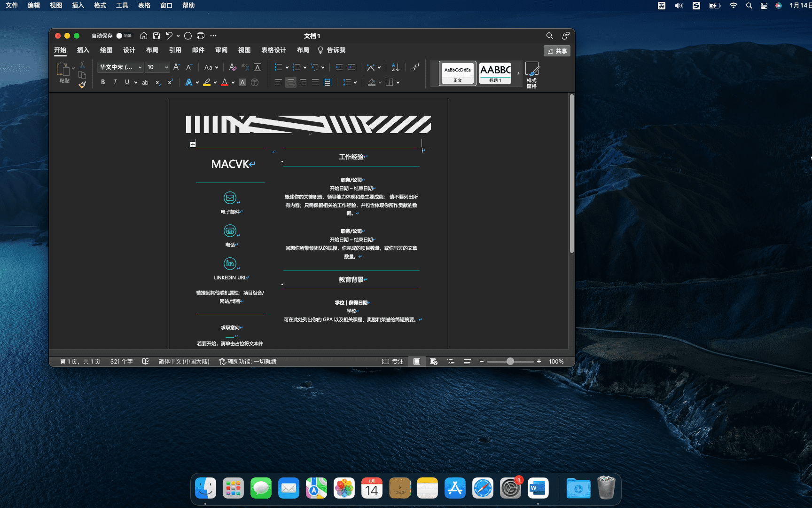Click the sort A-Z icon
Viewport: 812px width, 508px height.
(396, 67)
